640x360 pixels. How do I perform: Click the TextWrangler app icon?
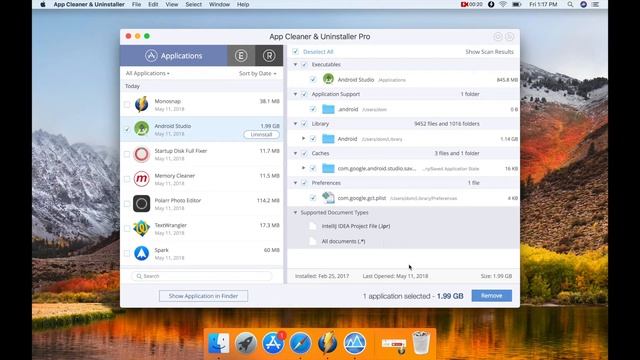tap(142, 228)
